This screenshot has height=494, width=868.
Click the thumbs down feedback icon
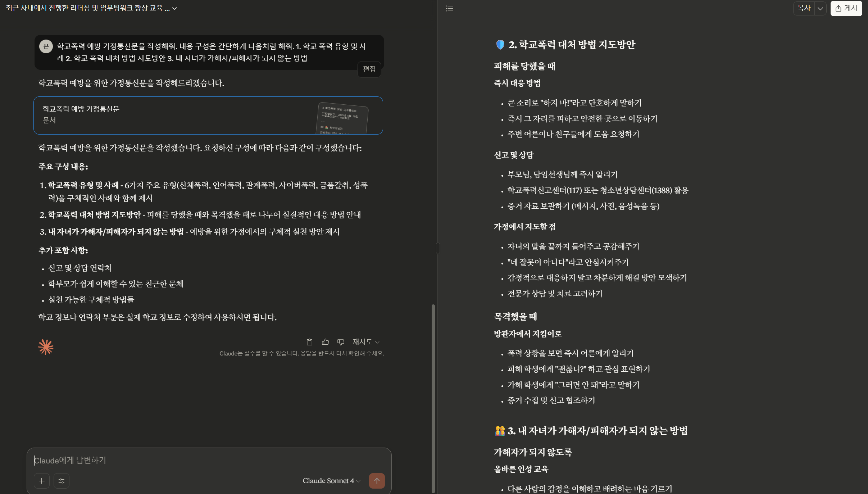pos(341,342)
